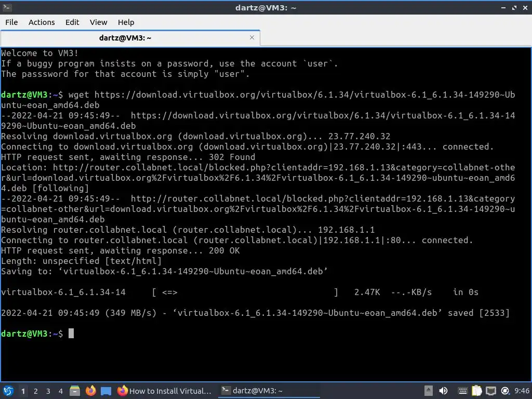Click the 'Saving to:' filename line
The image size is (532, 399).
pyautogui.click(x=164, y=271)
